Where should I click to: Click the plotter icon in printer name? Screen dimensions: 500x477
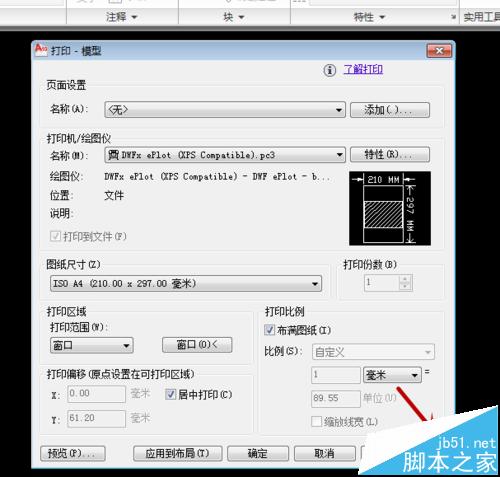113,155
